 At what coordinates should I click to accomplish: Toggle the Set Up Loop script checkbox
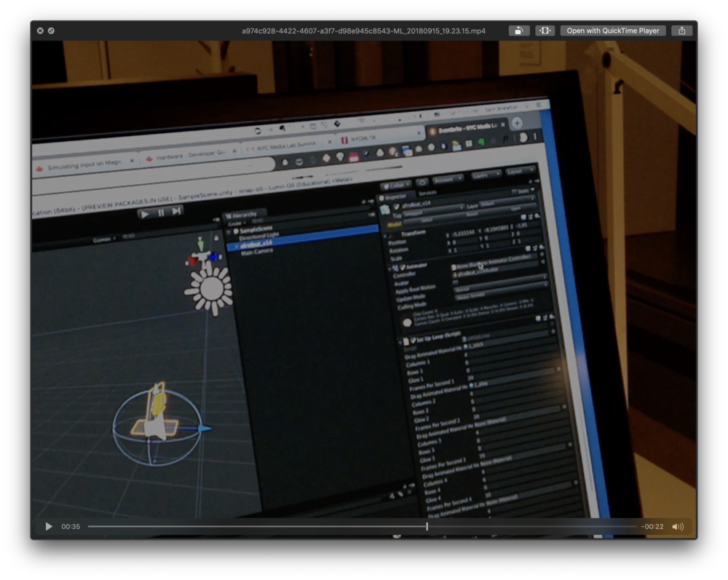(412, 341)
